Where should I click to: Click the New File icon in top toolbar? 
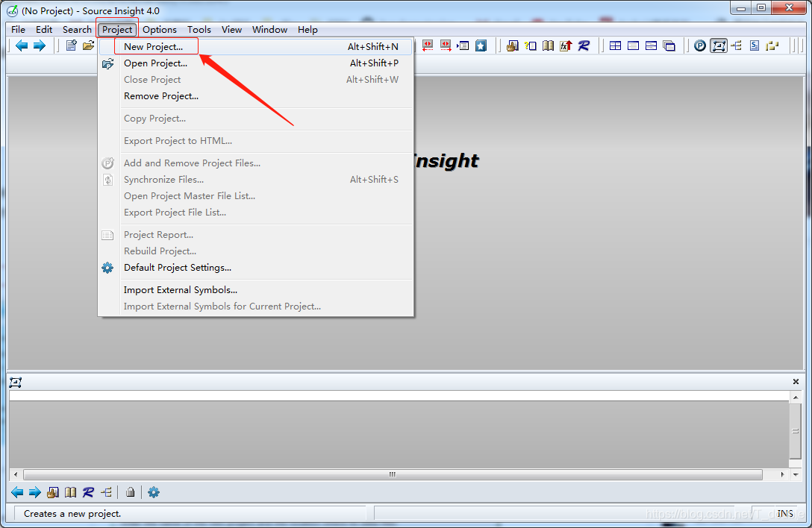(x=71, y=45)
